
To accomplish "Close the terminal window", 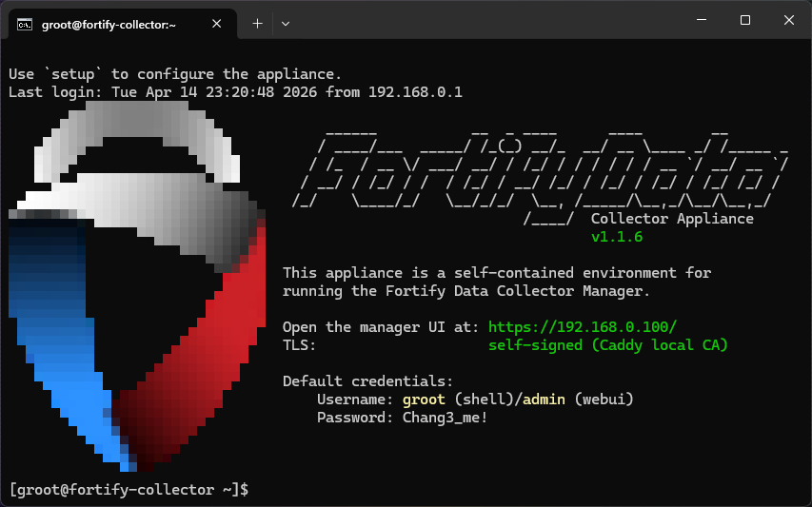I will pos(789,20).
